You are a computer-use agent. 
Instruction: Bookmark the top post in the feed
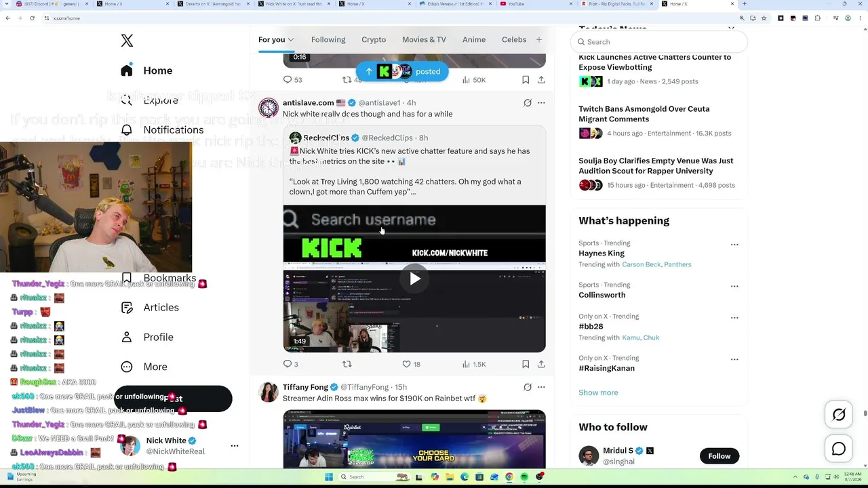pos(526,80)
